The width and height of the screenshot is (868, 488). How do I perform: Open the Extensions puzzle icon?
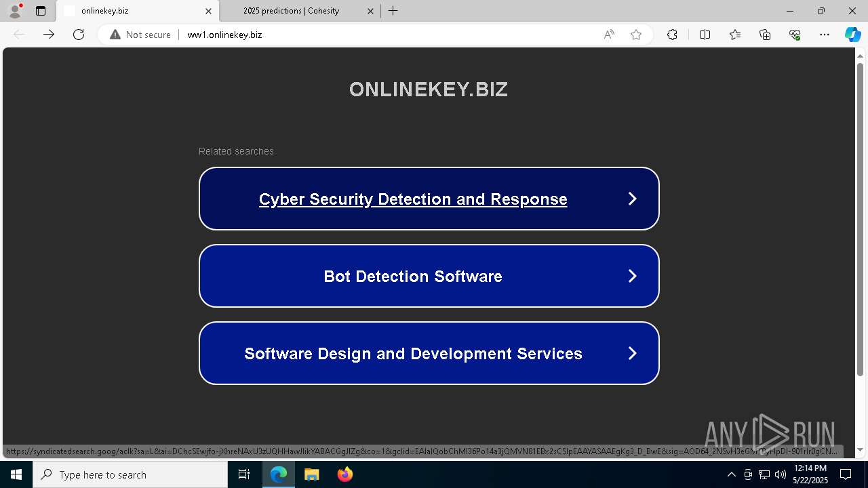pos(672,35)
